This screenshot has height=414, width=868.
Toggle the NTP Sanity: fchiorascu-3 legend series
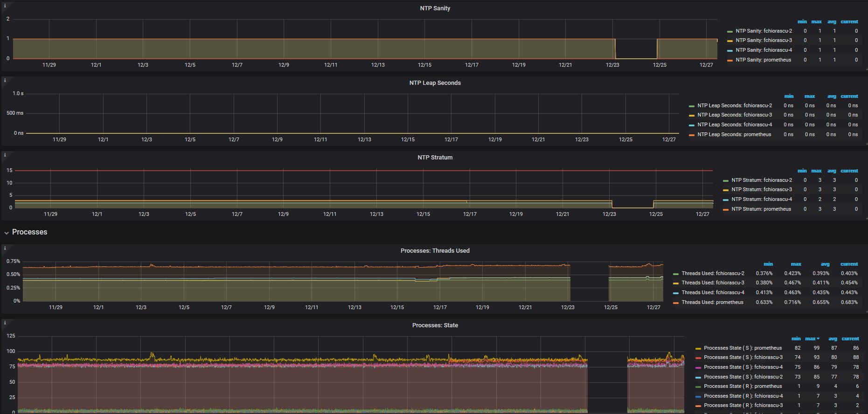point(764,41)
